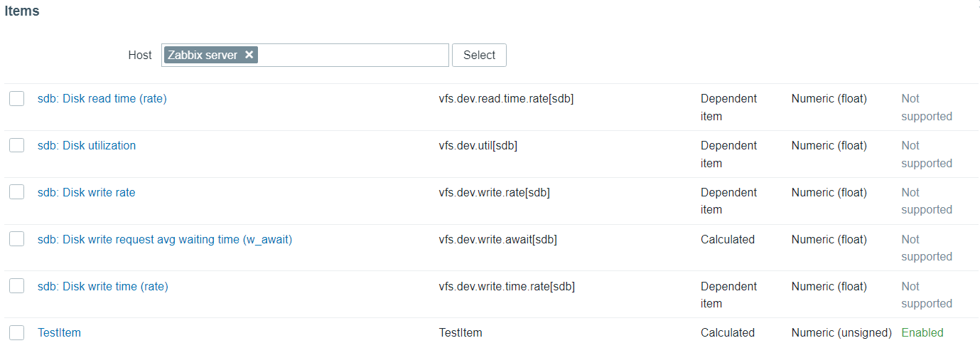Click Not supported status for Disk utilization
This screenshot has width=980, height=348.
(926, 154)
